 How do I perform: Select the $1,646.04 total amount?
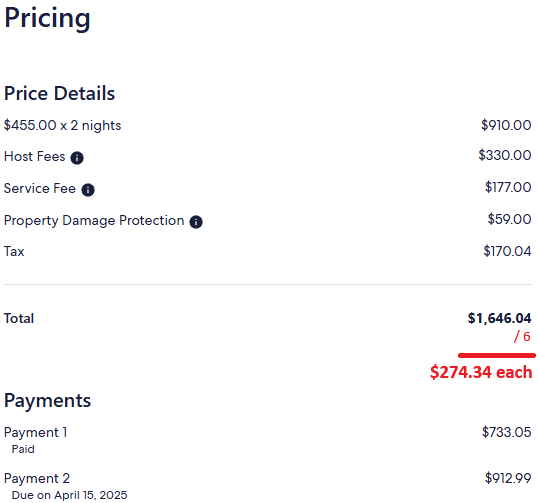coord(499,318)
